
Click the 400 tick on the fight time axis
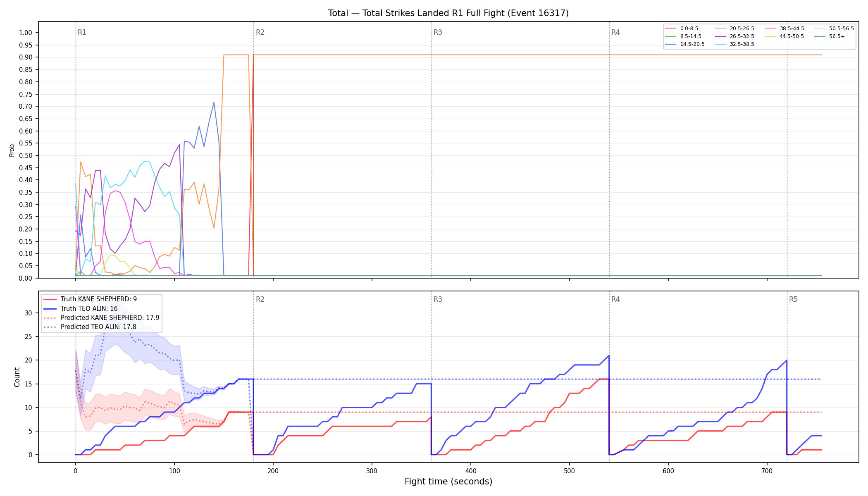[470, 471]
